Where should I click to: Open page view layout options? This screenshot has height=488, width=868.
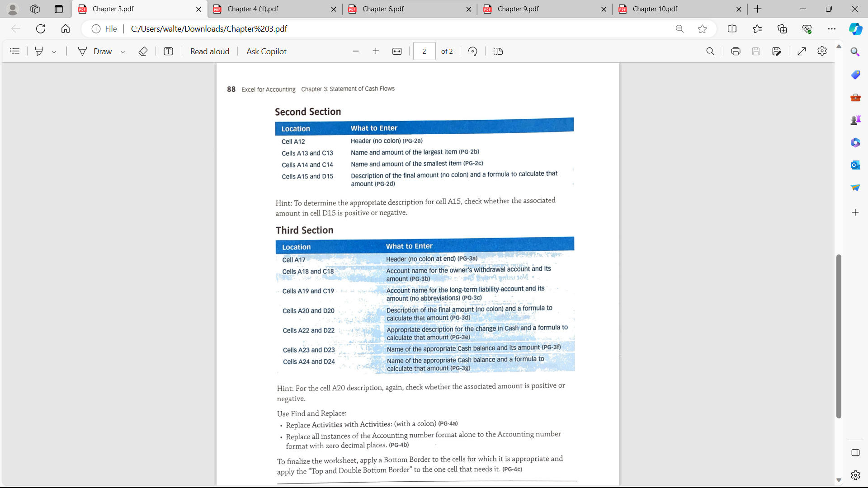[x=498, y=51]
